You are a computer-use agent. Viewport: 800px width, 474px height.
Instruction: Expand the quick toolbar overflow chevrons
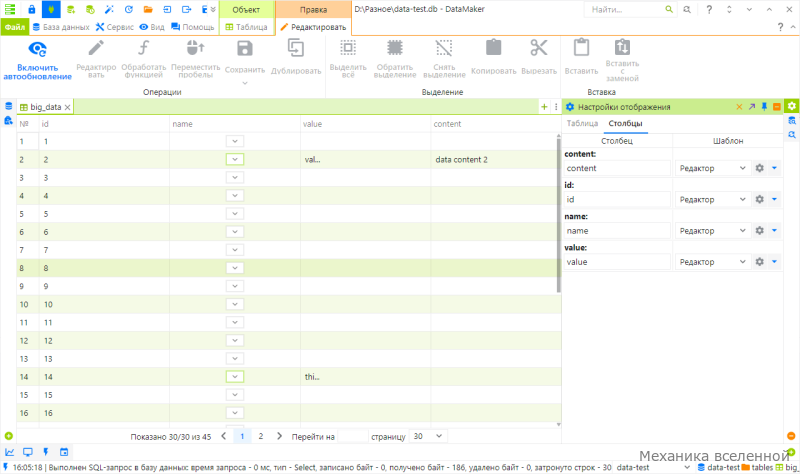pyautogui.click(x=213, y=9)
